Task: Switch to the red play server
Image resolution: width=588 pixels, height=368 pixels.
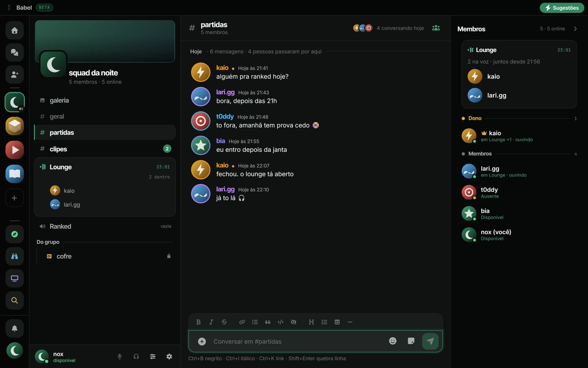Action: 14,150
